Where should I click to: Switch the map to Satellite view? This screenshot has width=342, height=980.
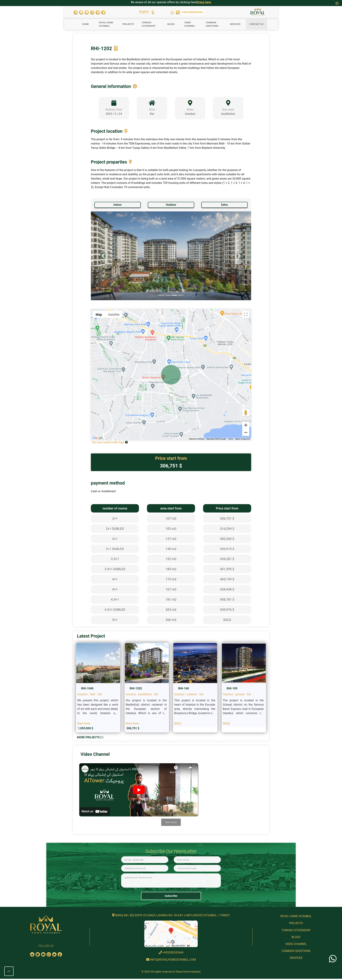click(x=113, y=315)
